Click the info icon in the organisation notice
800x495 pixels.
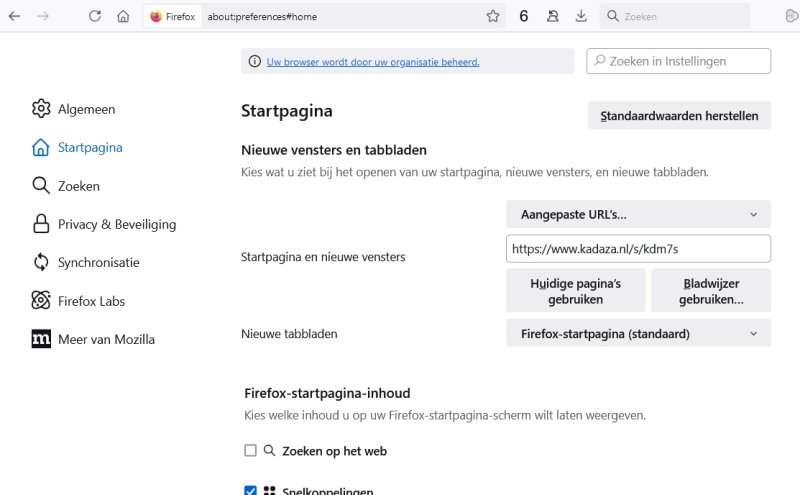tap(254, 62)
